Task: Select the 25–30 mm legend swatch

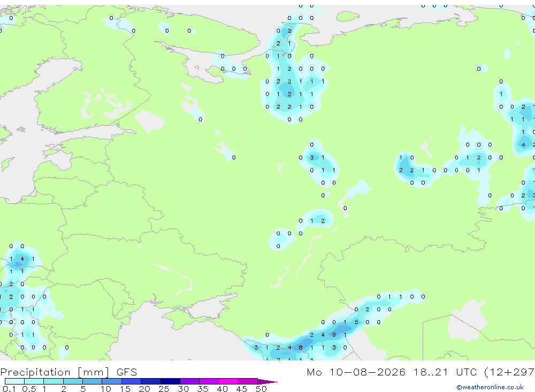Action: (x=170, y=381)
